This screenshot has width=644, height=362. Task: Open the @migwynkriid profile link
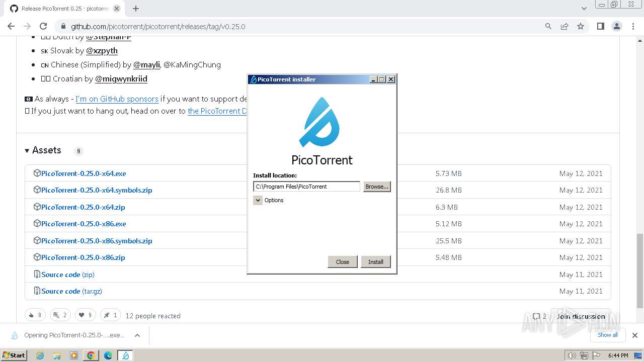tap(121, 79)
